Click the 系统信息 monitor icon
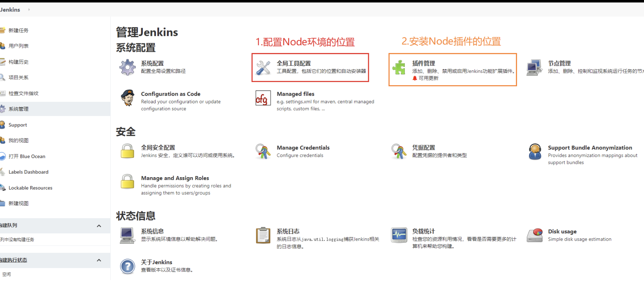The height and width of the screenshot is (294, 644). point(127,235)
